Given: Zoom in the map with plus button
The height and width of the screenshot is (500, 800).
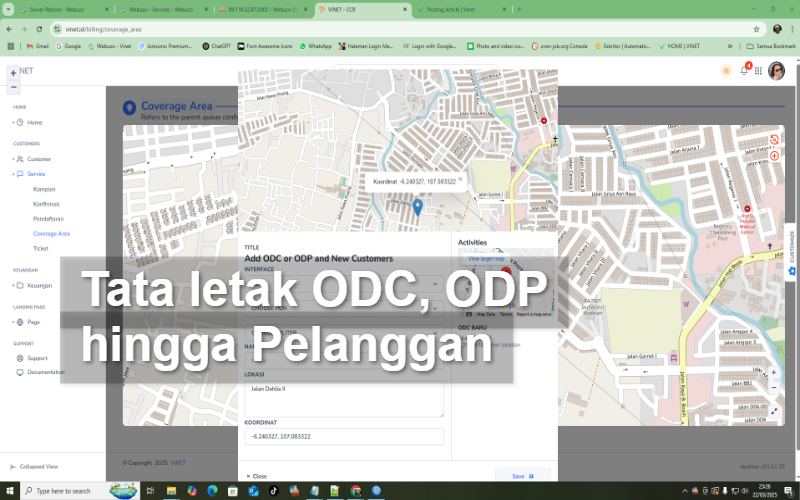Looking at the screenshot, I should [x=13, y=73].
